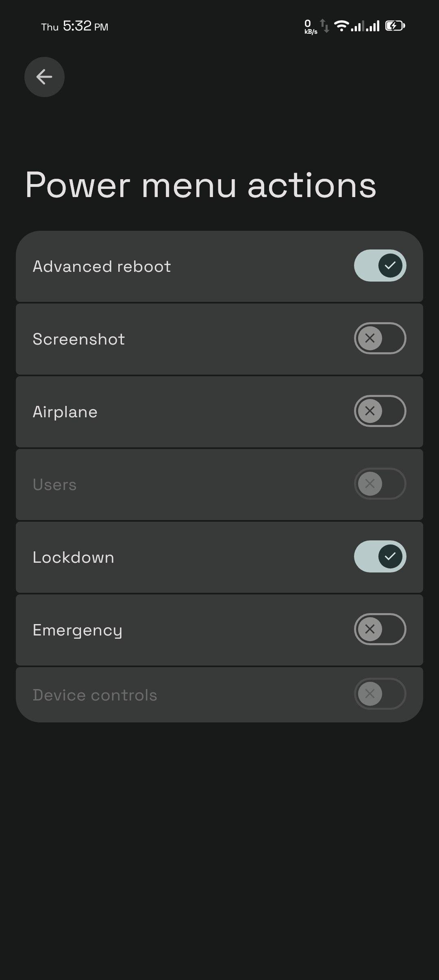Image resolution: width=439 pixels, height=980 pixels.
Task: Toggle the Device controls switch
Action: pyautogui.click(x=380, y=694)
